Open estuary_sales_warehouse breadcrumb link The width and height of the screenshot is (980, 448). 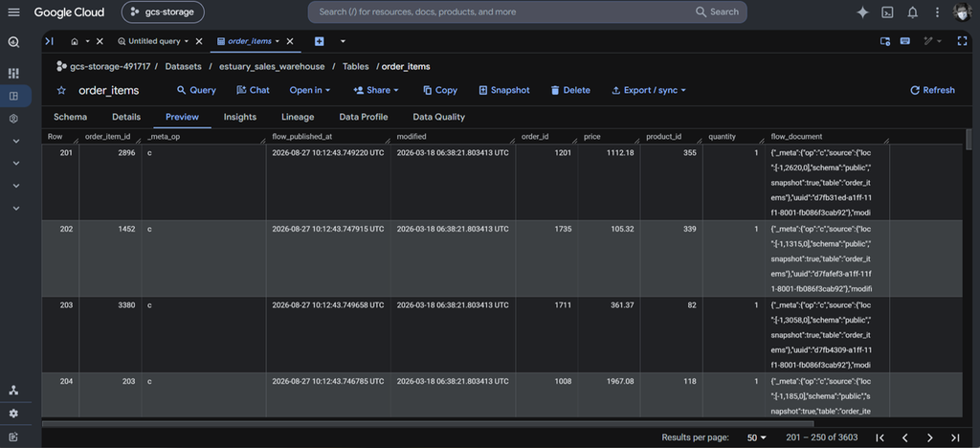pos(272,66)
